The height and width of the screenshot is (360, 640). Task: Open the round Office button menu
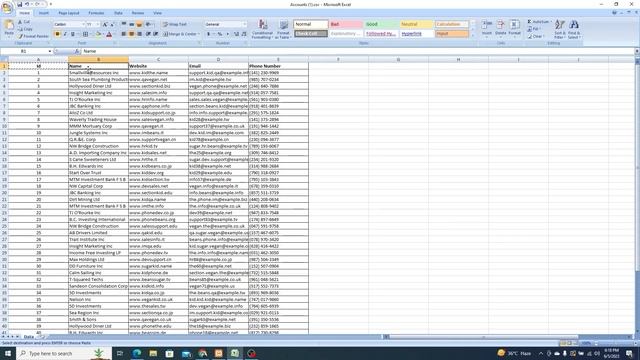(7, 7)
